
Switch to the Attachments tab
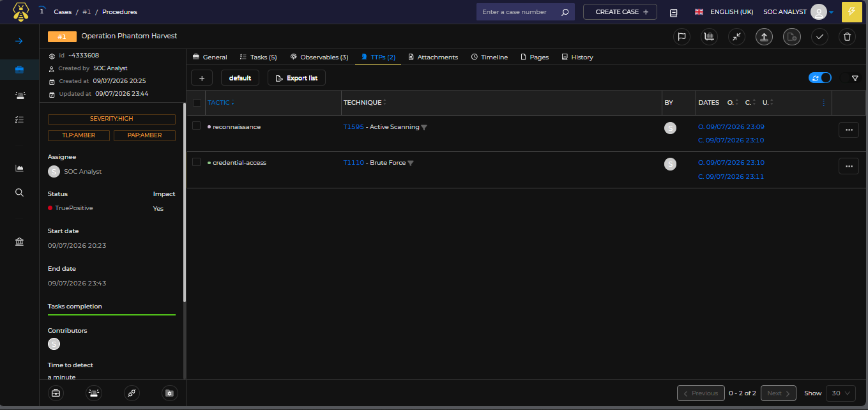click(433, 57)
